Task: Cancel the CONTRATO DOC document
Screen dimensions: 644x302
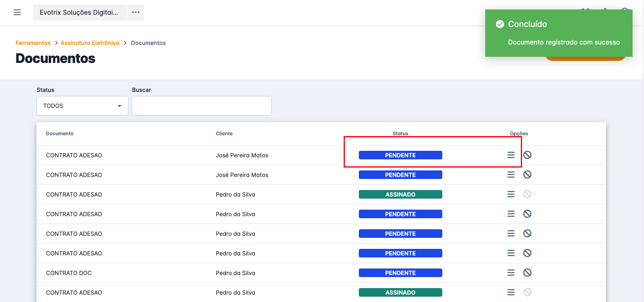Action: 527,273
